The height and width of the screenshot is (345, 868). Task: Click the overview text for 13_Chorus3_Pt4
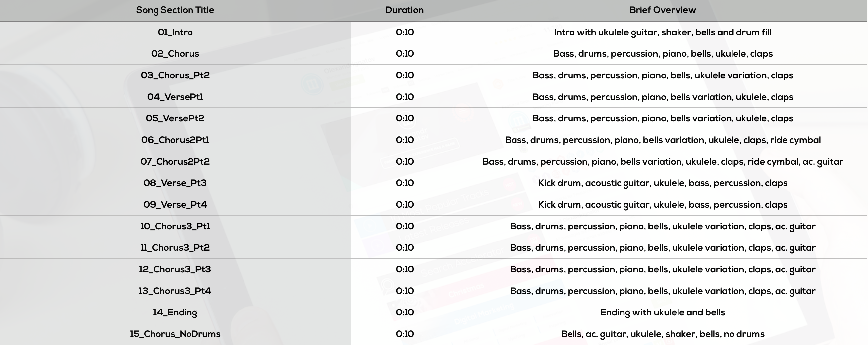pyautogui.click(x=663, y=291)
